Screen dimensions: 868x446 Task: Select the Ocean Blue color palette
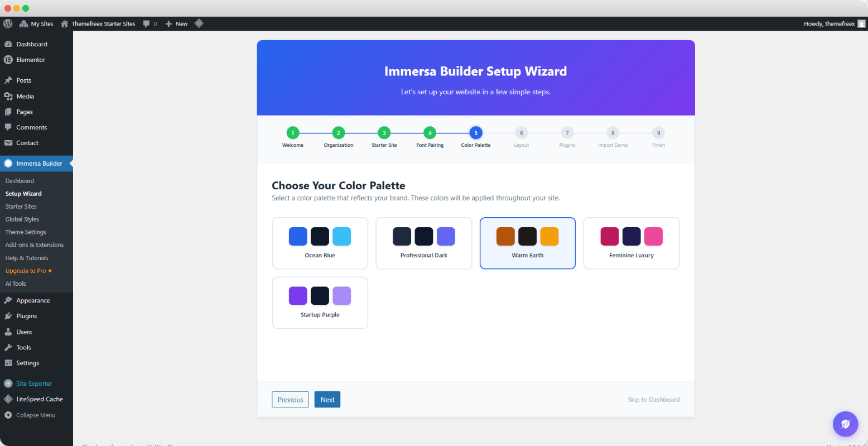[x=320, y=243]
